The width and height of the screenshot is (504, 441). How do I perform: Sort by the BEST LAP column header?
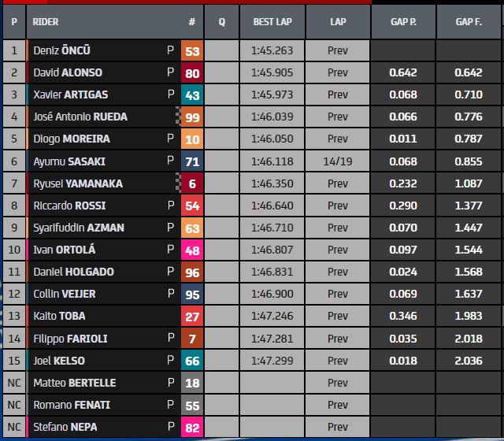coord(272,22)
